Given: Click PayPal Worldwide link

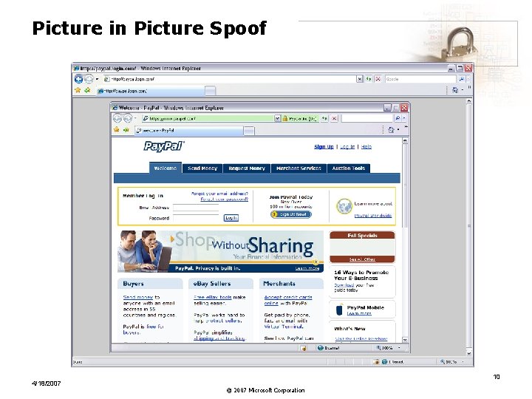Looking at the screenshot, I should [373, 216].
